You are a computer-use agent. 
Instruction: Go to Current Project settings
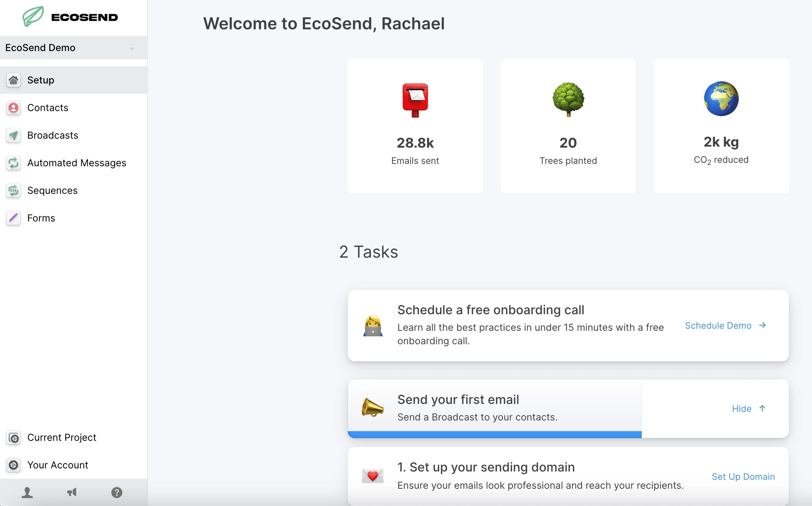click(x=61, y=437)
